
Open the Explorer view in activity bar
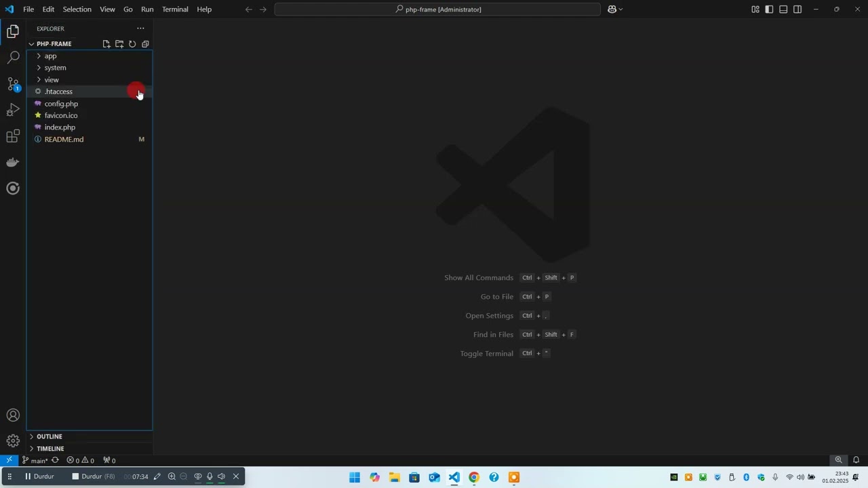(x=13, y=31)
